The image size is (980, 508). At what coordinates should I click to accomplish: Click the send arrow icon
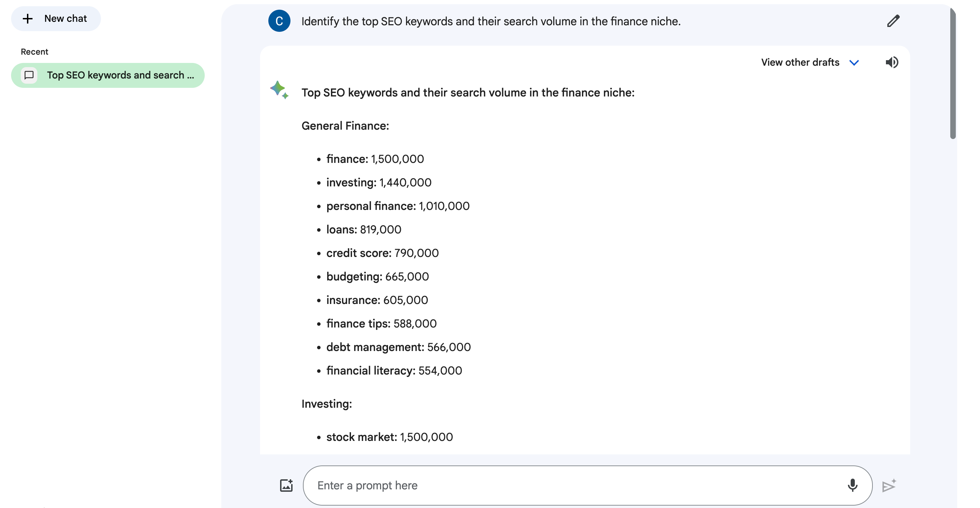889,486
